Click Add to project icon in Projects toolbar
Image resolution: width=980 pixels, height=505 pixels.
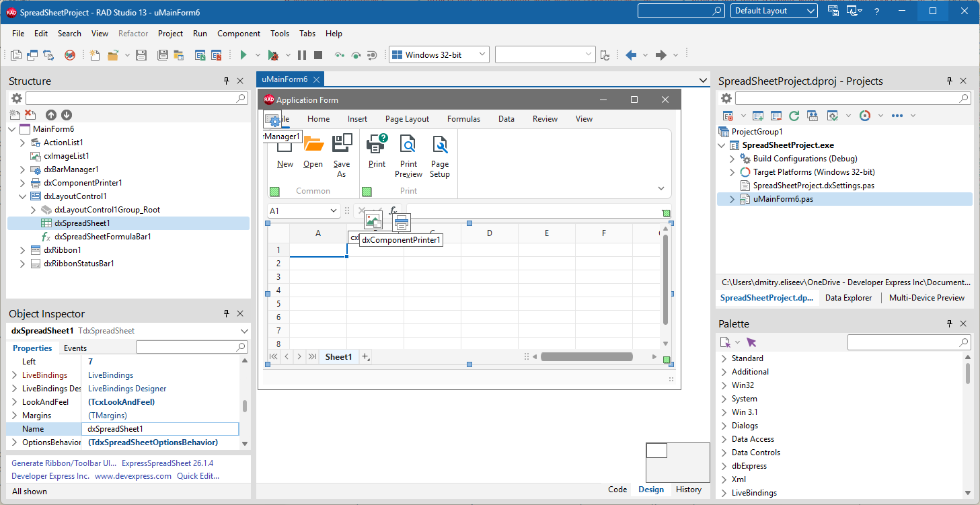758,116
